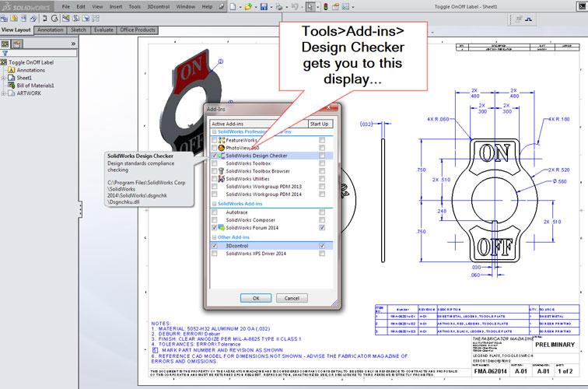Image resolution: width=588 pixels, height=389 pixels.
Task: Click the Print icon
Action: pyautogui.click(x=279, y=6)
